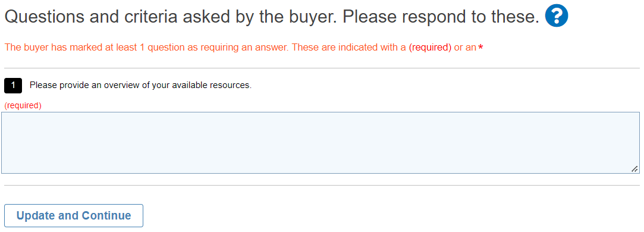The width and height of the screenshot is (644, 232).
Task: Click the red asterisk in the notice
Action: pyautogui.click(x=480, y=48)
